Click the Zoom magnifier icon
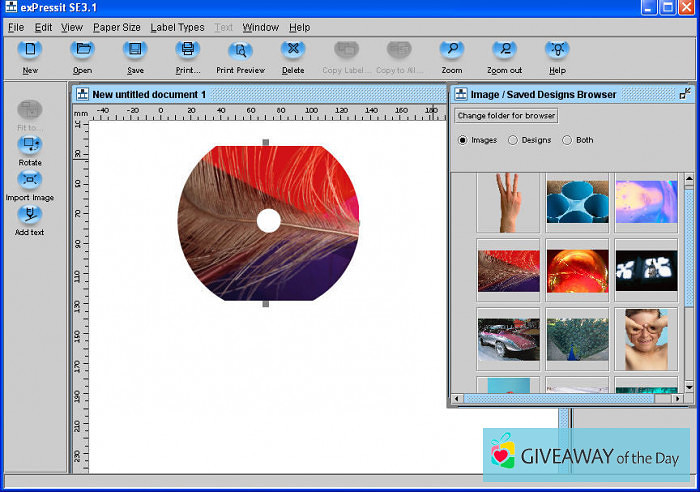 [x=451, y=49]
